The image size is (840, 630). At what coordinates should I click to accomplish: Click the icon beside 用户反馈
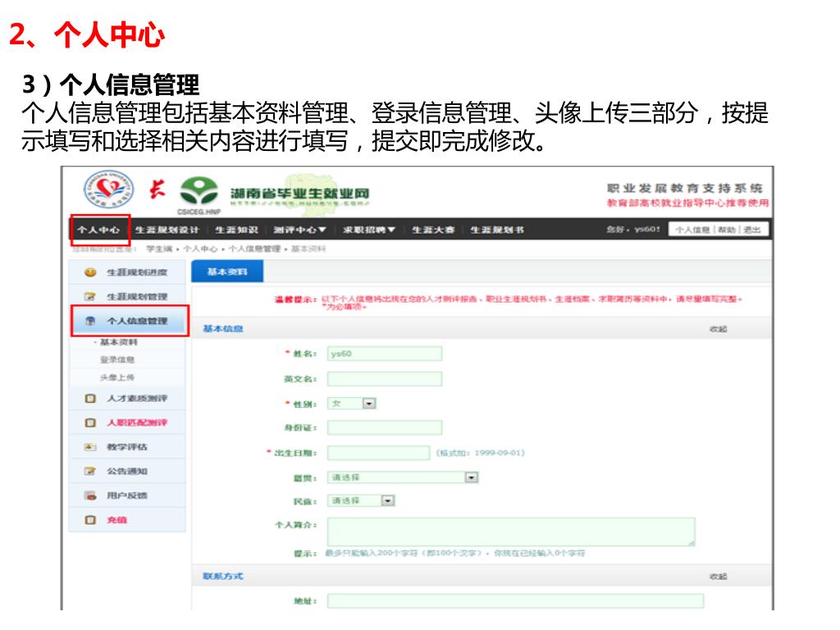pos(90,495)
